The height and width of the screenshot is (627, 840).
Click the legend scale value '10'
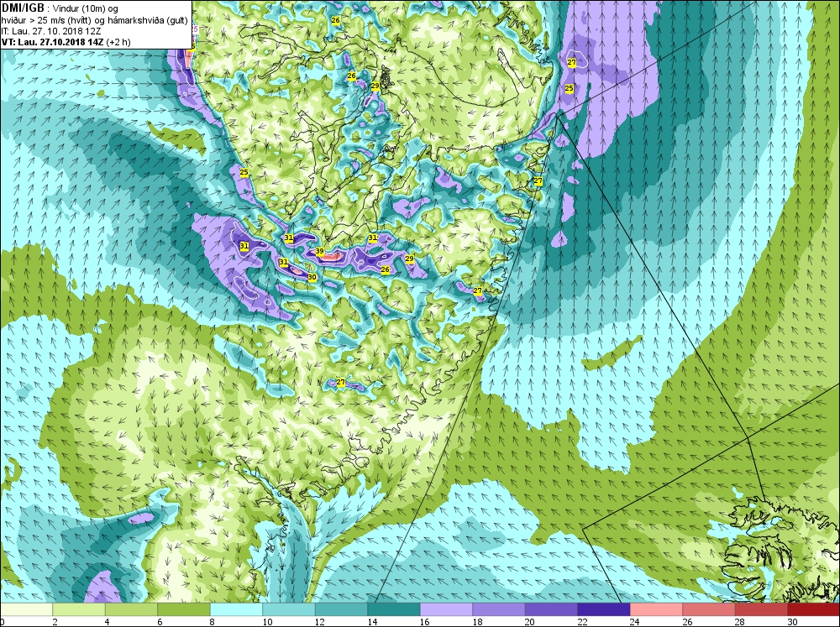click(267, 622)
